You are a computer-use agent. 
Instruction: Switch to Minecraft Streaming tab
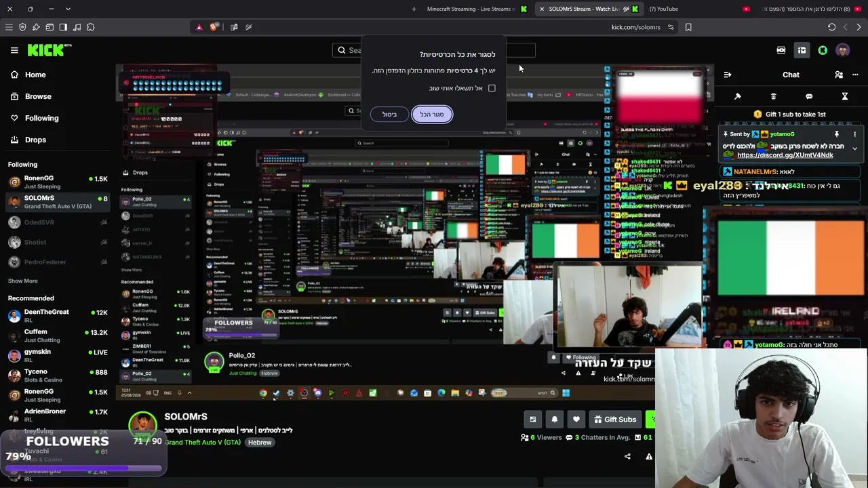tap(477, 9)
